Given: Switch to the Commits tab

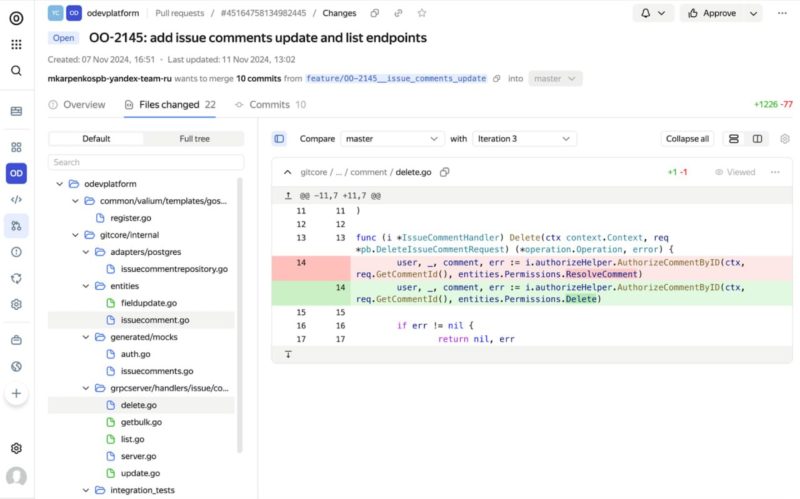Looking at the screenshot, I should point(270,105).
